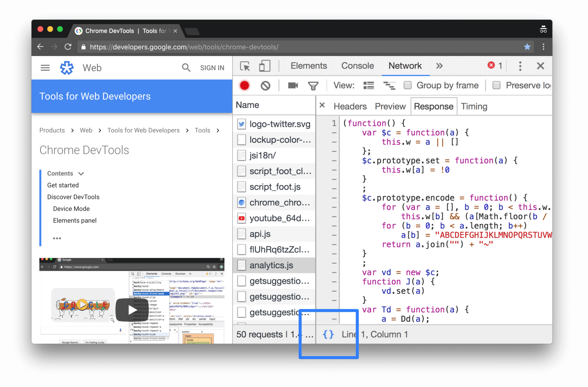Click the video camera capture icon
Image resolution: width=588 pixels, height=387 pixels.
click(x=293, y=85)
